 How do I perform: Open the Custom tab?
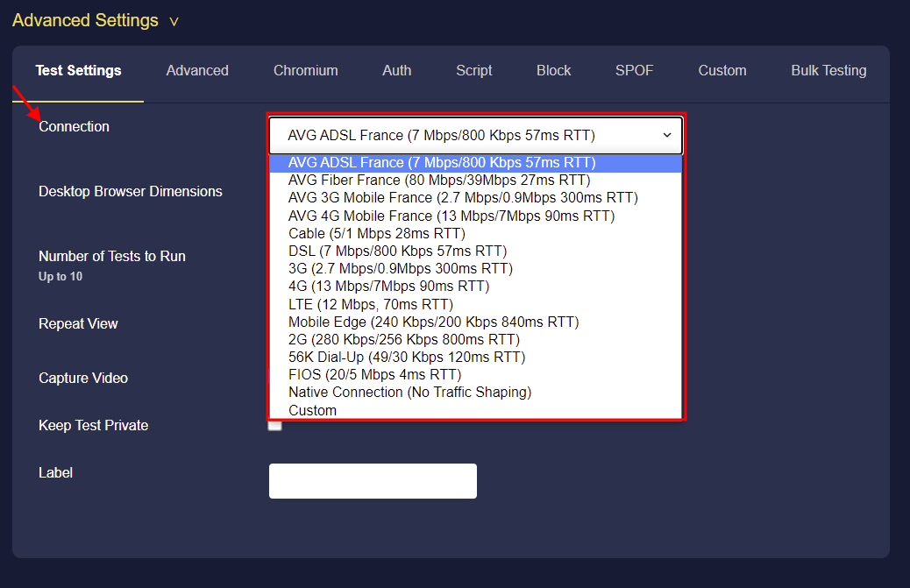coord(722,70)
